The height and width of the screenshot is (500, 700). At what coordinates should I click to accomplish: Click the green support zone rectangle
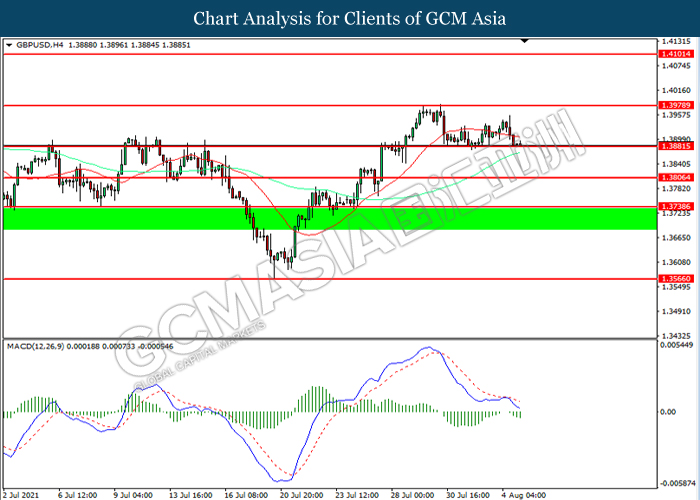(x=330, y=218)
